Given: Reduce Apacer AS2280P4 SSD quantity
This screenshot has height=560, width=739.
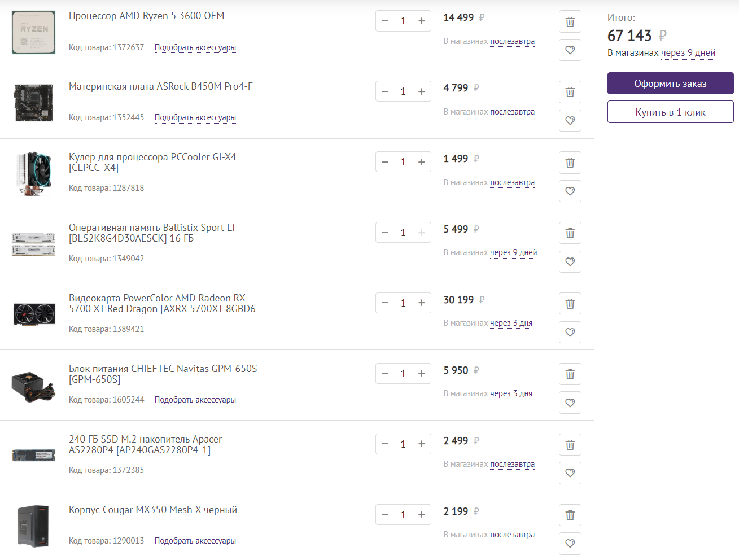Looking at the screenshot, I should click(x=385, y=444).
